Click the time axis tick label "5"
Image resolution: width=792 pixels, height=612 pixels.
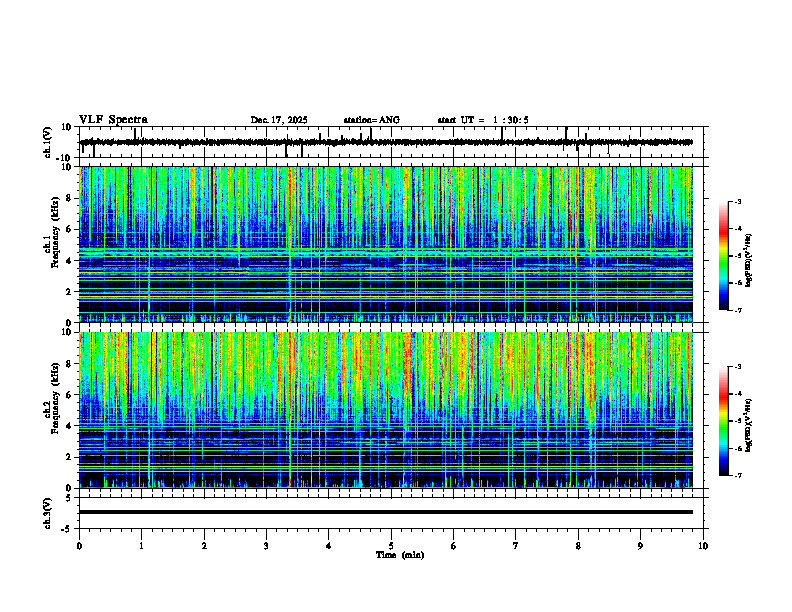391,546
